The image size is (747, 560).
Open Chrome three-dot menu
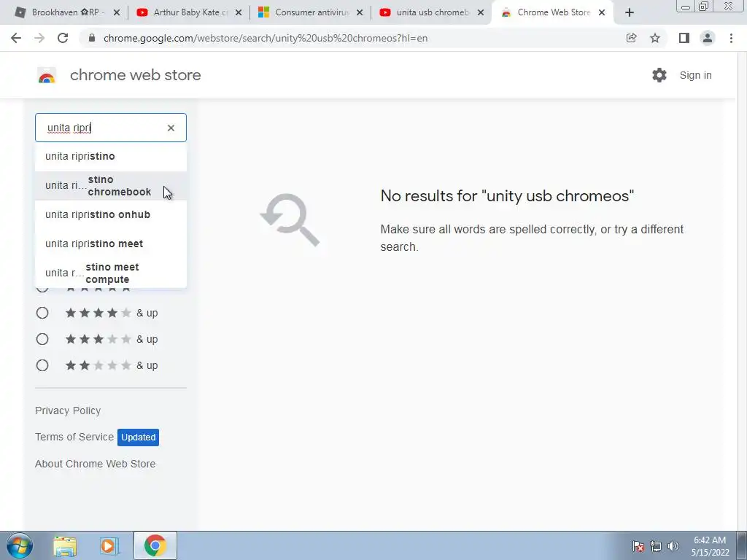pos(731,38)
